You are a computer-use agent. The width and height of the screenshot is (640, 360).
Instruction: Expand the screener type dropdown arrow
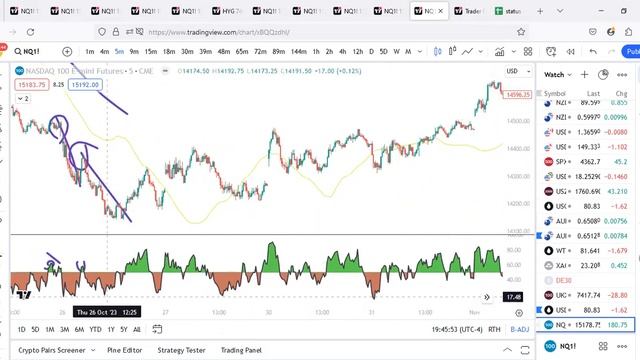[93, 350]
